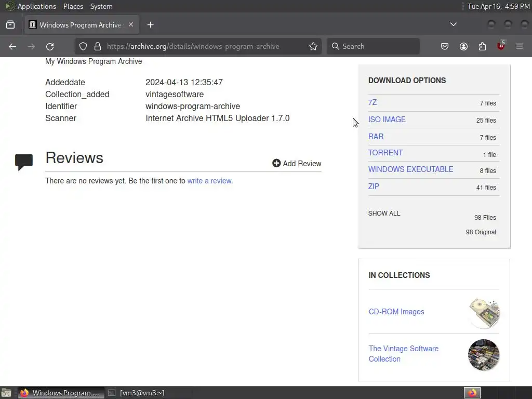Switch to the Firefox taskbar window button
The height and width of the screenshot is (399, 532).
tap(61, 393)
